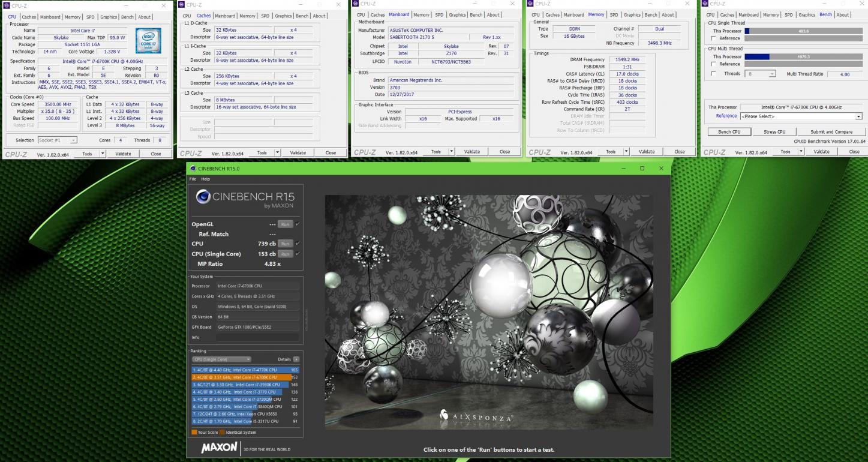Image resolution: width=868 pixels, height=462 pixels.
Task: Toggle the CPU (Single Core) test checkmark
Action: pos(298,254)
